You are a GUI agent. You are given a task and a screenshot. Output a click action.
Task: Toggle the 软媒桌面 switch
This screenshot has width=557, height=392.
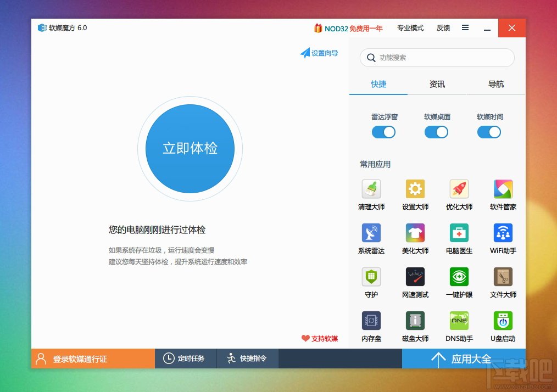436,132
